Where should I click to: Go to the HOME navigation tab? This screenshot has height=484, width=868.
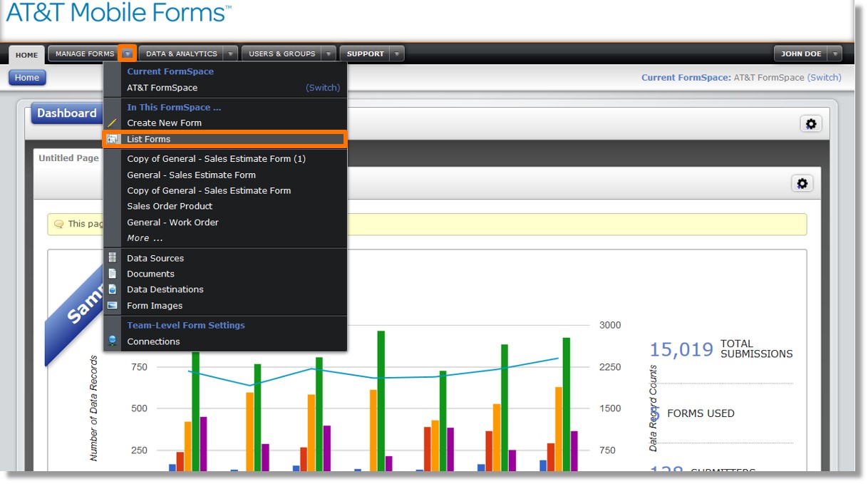point(27,55)
